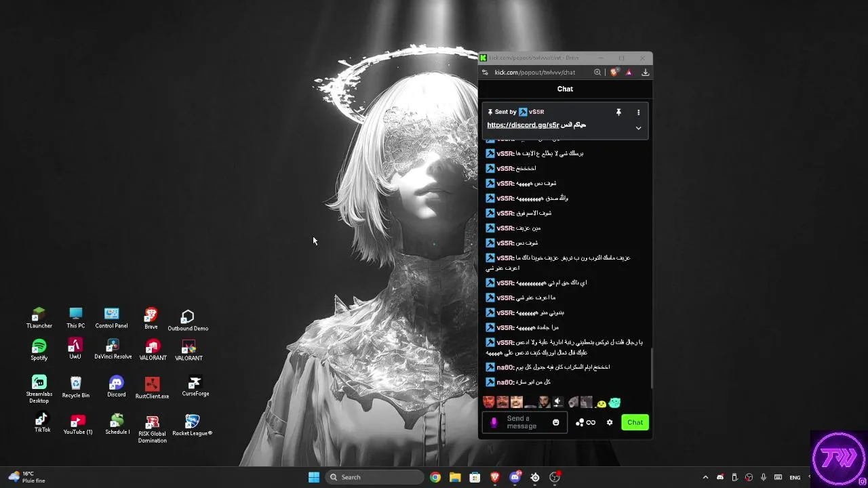Screen dimensions: 868x488
Task: Select the Spotify desktop icon
Action: pyautogui.click(x=39, y=350)
